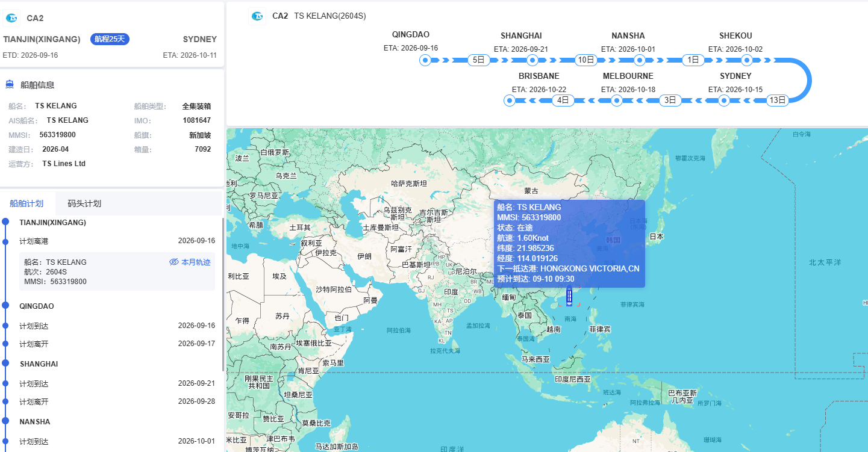Click the schedule panel vertical scrollbar

click(x=223, y=295)
